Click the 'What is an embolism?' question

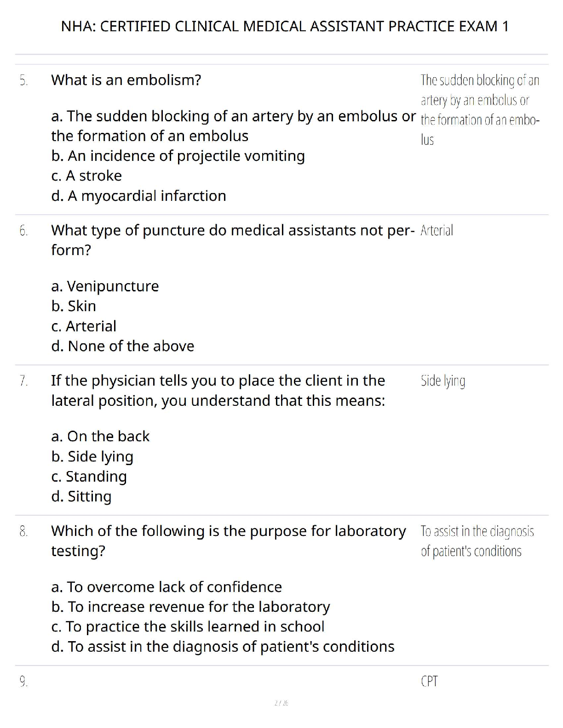coord(126,80)
